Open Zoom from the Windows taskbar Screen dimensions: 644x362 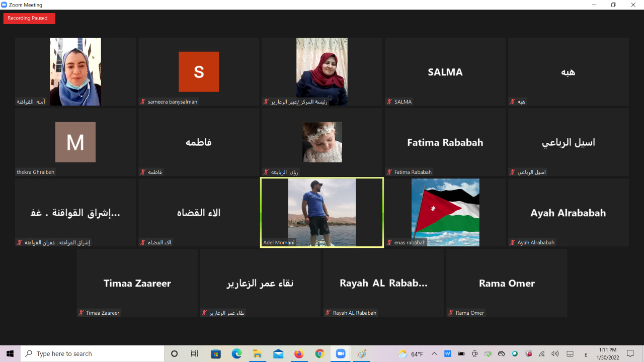(x=340, y=354)
